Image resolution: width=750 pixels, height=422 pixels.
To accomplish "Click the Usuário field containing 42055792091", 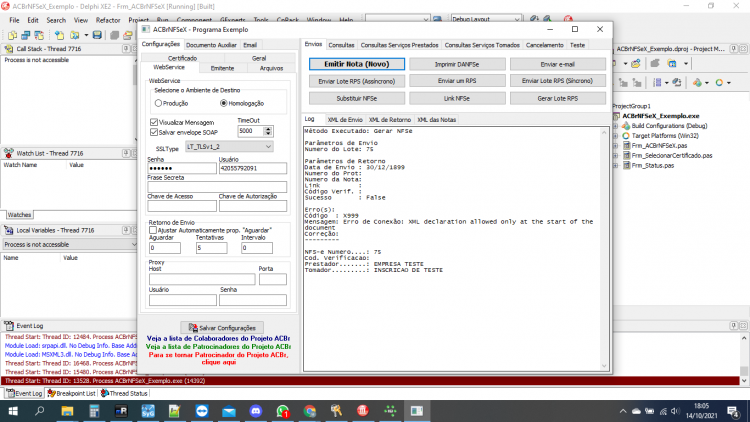I will pyautogui.click(x=253, y=168).
